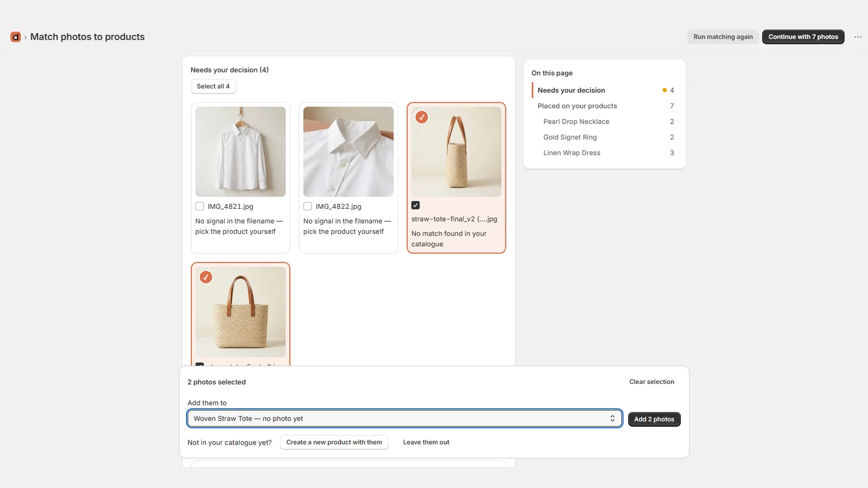This screenshot has height=488, width=868.
Task: Open the 'Add them to' product dropdown
Action: [x=405, y=419]
